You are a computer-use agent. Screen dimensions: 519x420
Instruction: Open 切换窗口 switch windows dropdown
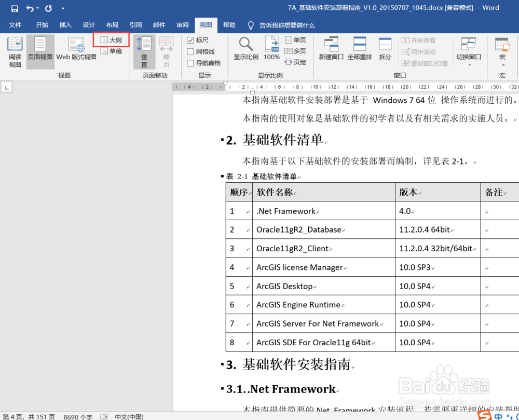click(x=469, y=51)
